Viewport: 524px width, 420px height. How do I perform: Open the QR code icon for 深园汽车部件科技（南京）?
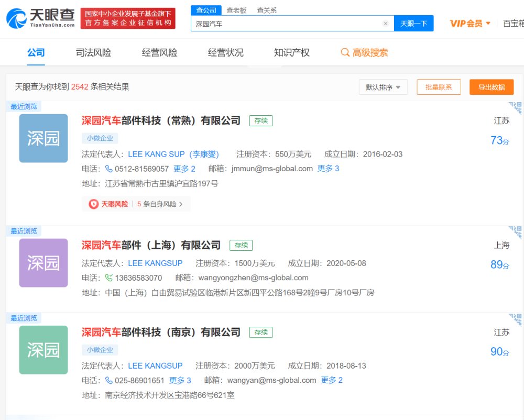[515, 319]
